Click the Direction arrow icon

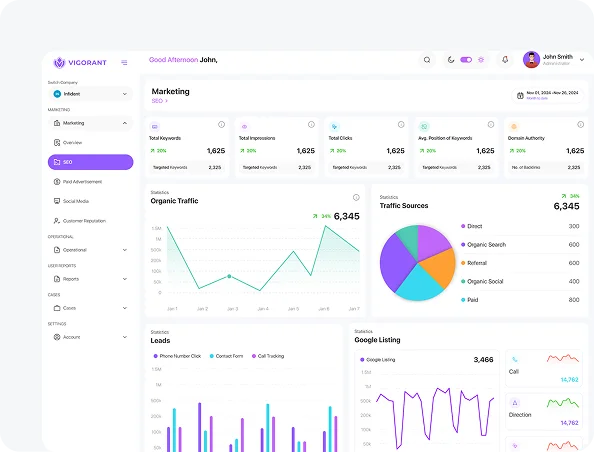click(514, 403)
